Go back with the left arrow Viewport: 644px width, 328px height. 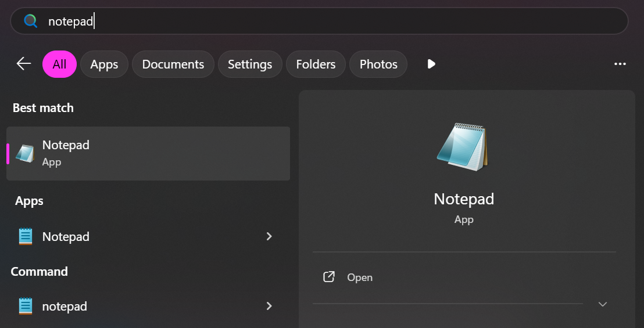[x=24, y=64]
